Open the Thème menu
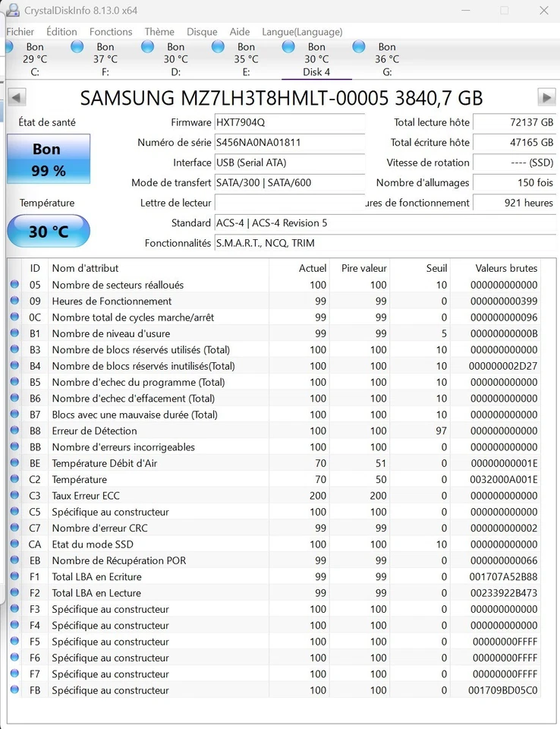 (x=159, y=32)
